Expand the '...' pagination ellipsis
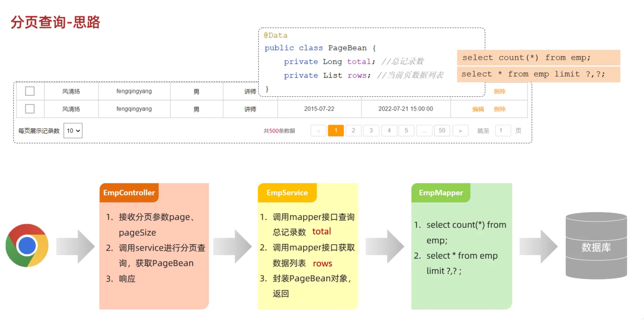This screenshot has height=320, width=644. click(x=424, y=131)
